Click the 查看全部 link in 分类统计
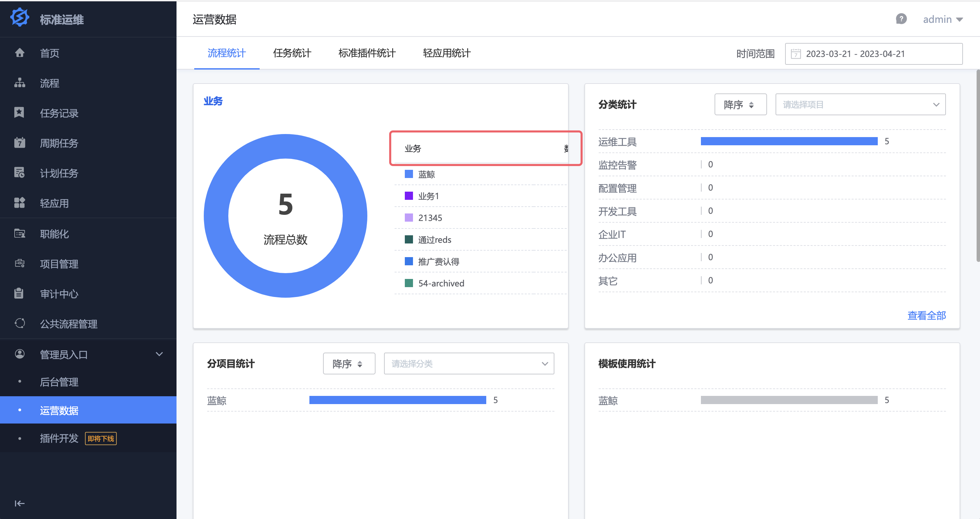Viewport: 980px width, 519px height. click(x=927, y=315)
